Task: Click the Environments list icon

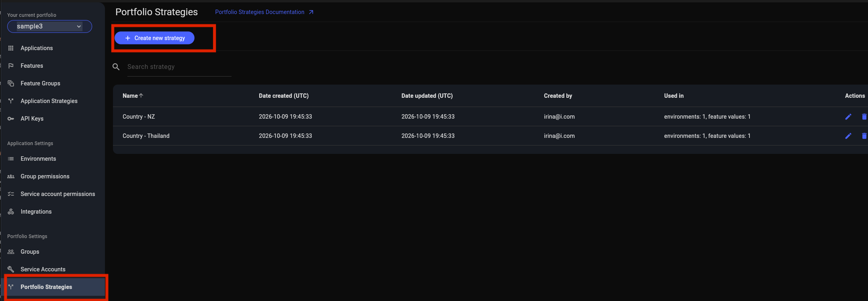Action: coord(11,159)
